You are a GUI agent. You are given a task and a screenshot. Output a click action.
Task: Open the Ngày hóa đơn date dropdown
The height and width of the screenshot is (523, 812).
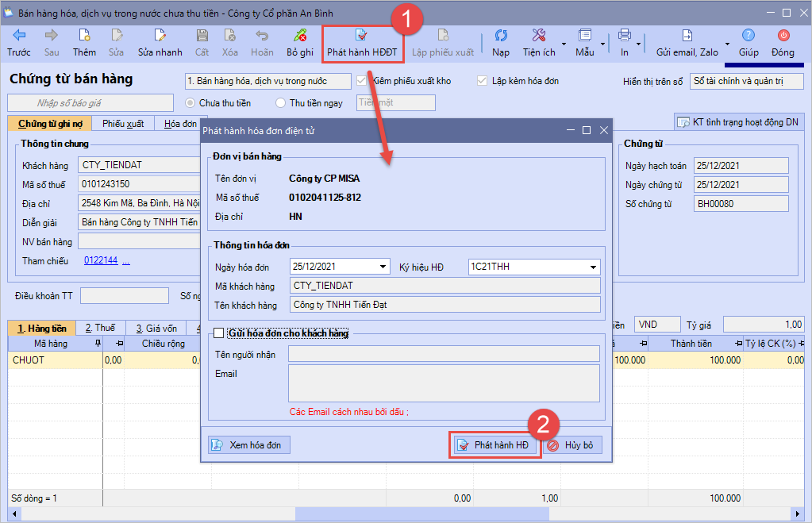click(x=384, y=267)
